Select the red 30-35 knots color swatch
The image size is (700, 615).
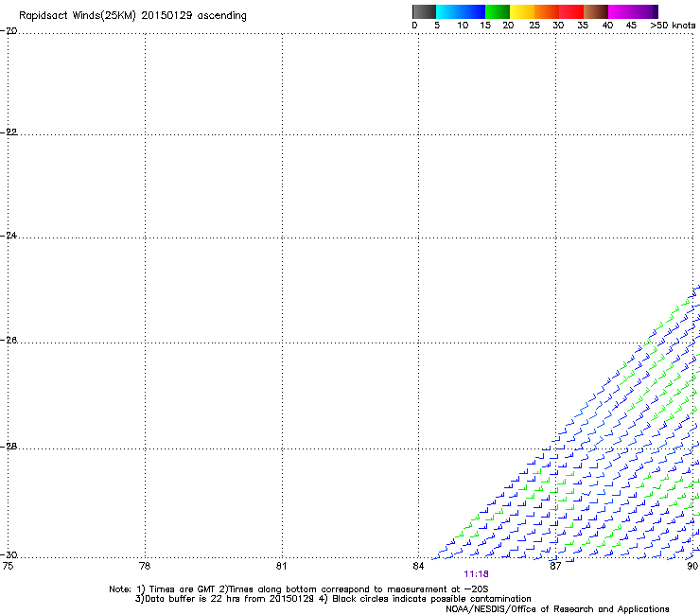tap(571, 11)
